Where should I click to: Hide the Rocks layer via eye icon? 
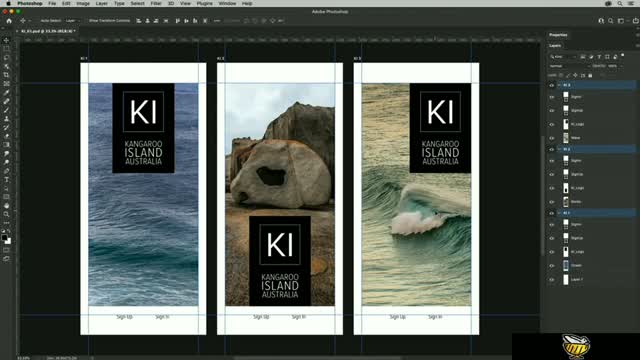552,202
